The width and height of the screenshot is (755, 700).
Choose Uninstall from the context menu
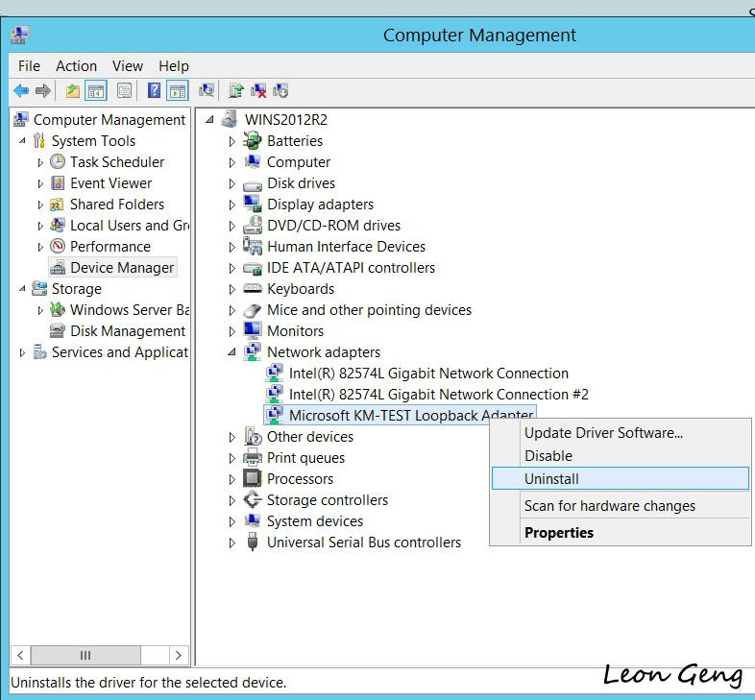621,478
